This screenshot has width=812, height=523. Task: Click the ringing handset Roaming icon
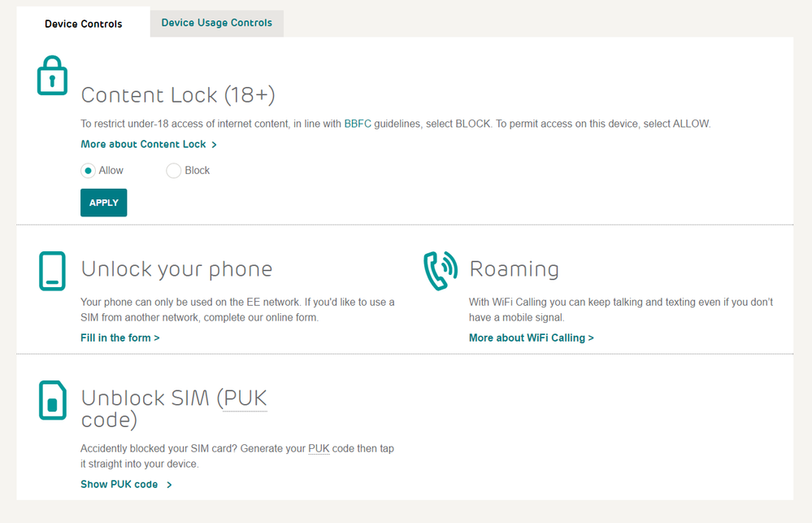click(x=441, y=271)
